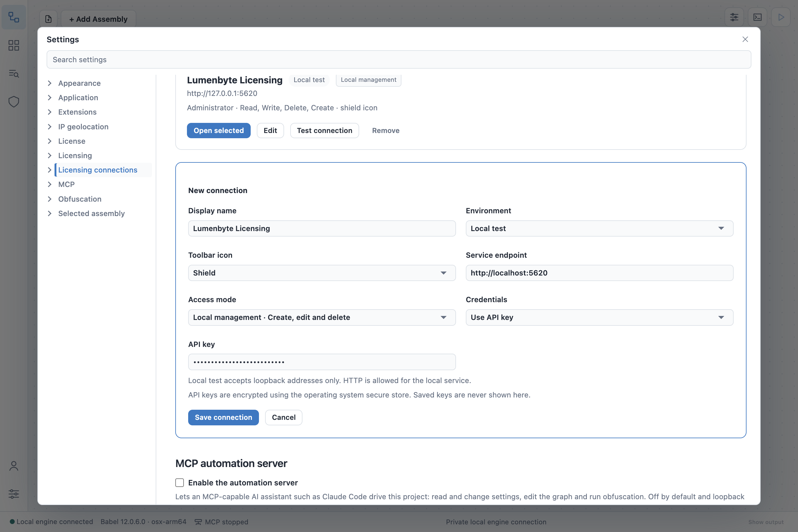Click Edit for Lumenbyte Licensing

tap(270, 130)
